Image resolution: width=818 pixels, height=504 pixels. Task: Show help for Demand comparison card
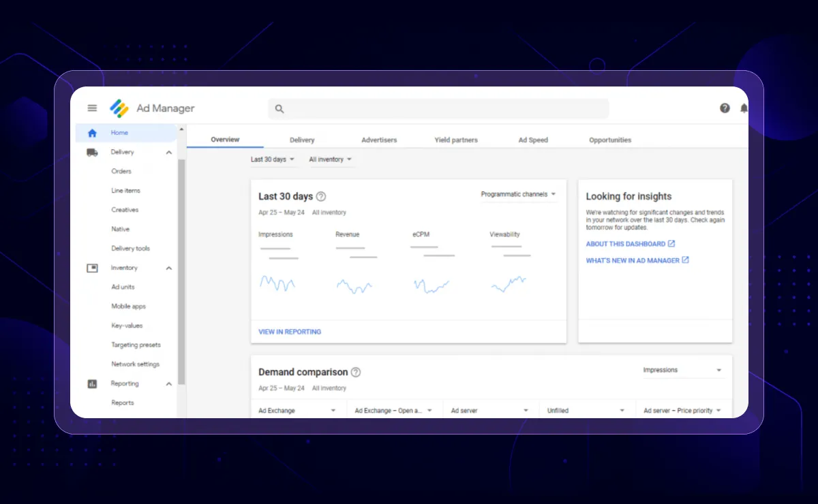coord(356,373)
